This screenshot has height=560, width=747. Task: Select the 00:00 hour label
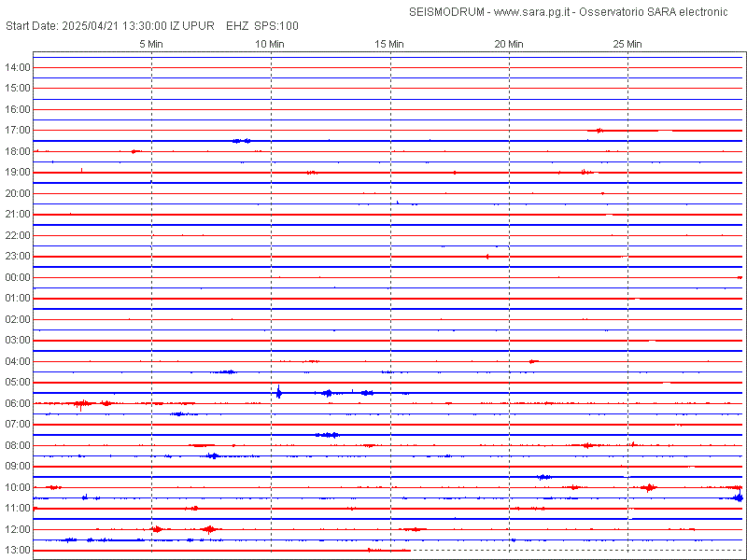18,277
